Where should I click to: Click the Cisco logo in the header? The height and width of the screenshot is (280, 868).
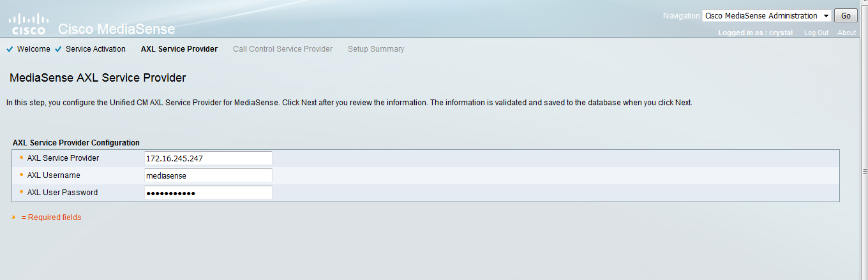28,24
